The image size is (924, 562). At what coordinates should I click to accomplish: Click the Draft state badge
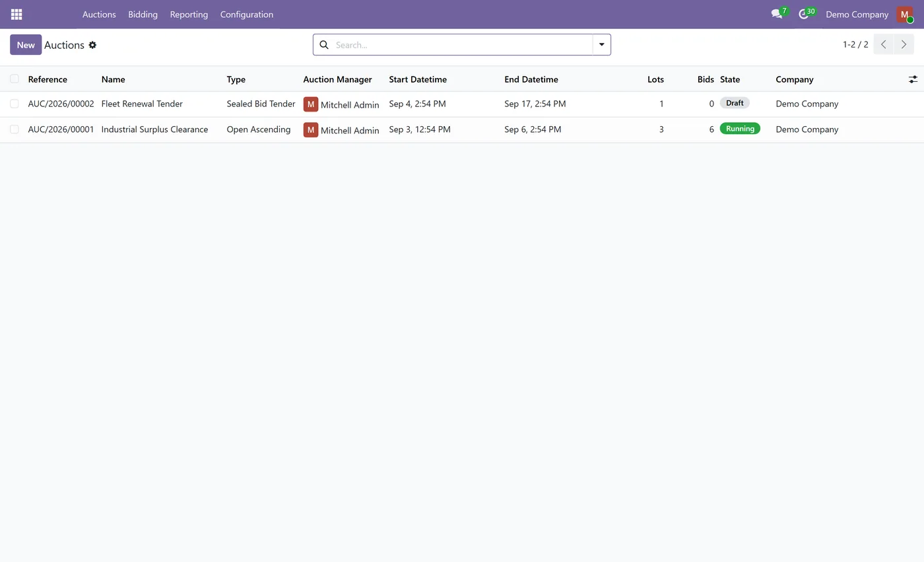(735, 103)
